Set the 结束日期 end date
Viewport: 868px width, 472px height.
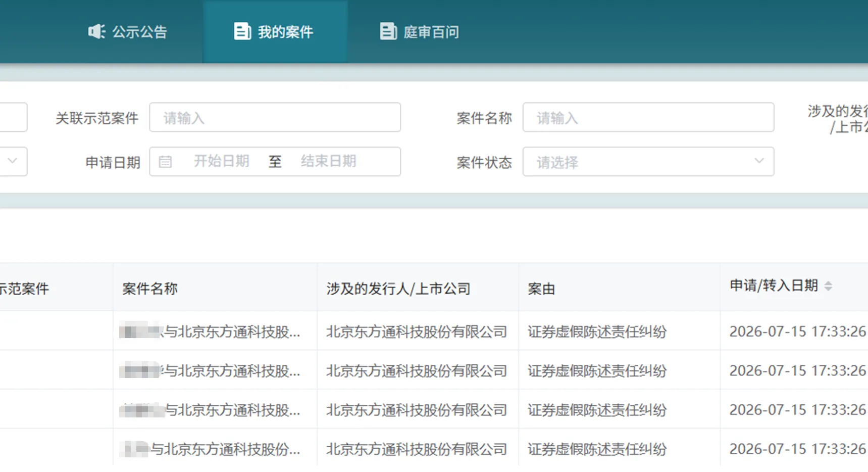point(329,162)
